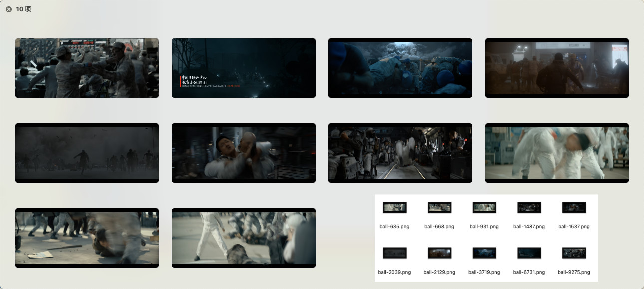This screenshot has width=644, height=289.
Task: Select the ball-931.png file icon
Action: [x=484, y=207]
